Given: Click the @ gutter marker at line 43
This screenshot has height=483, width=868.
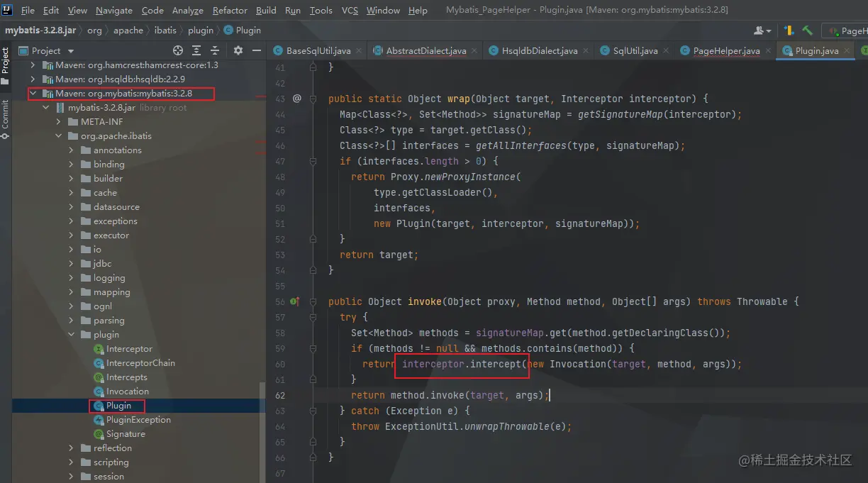Looking at the screenshot, I should click(297, 99).
